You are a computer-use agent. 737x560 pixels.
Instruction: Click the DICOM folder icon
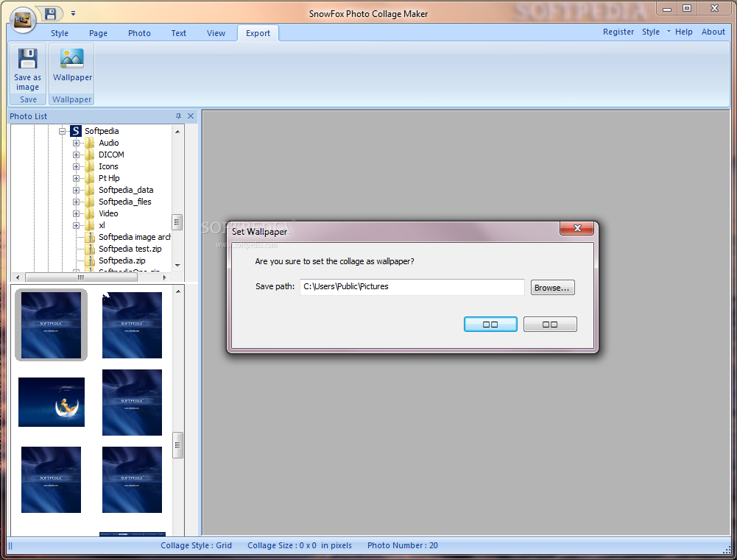[90, 155]
